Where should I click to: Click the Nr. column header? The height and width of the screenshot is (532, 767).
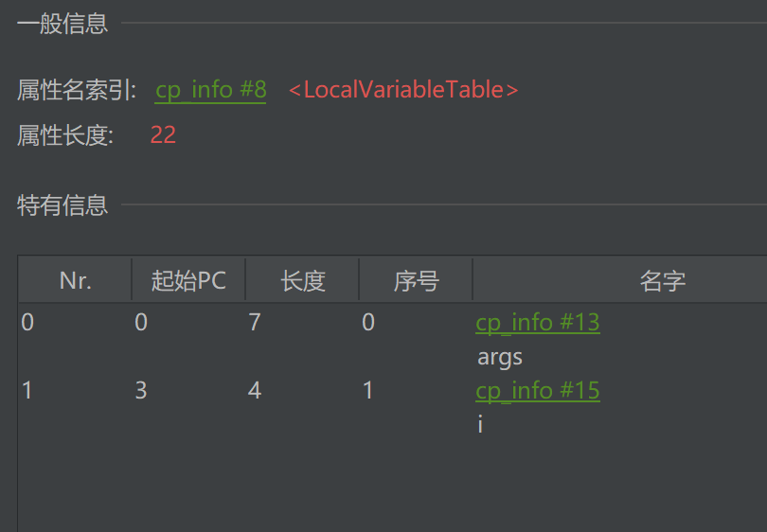tap(75, 281)
